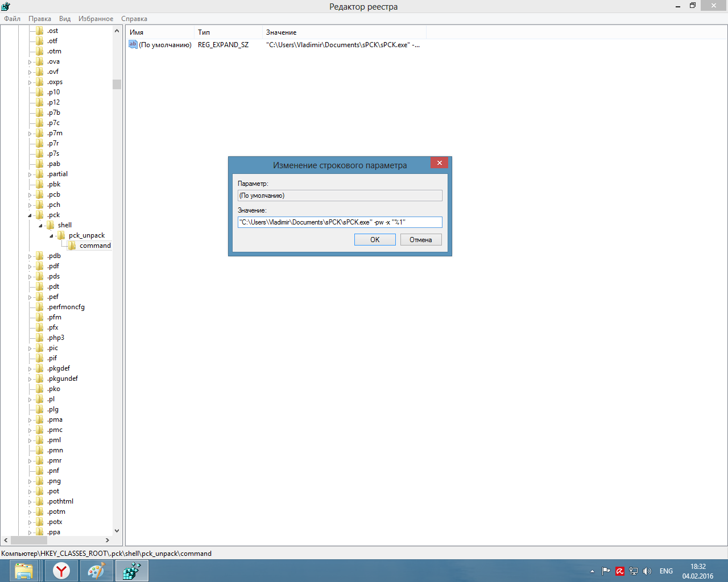Sort by the Значение column header
728x582 pixels.
[344, 32]
